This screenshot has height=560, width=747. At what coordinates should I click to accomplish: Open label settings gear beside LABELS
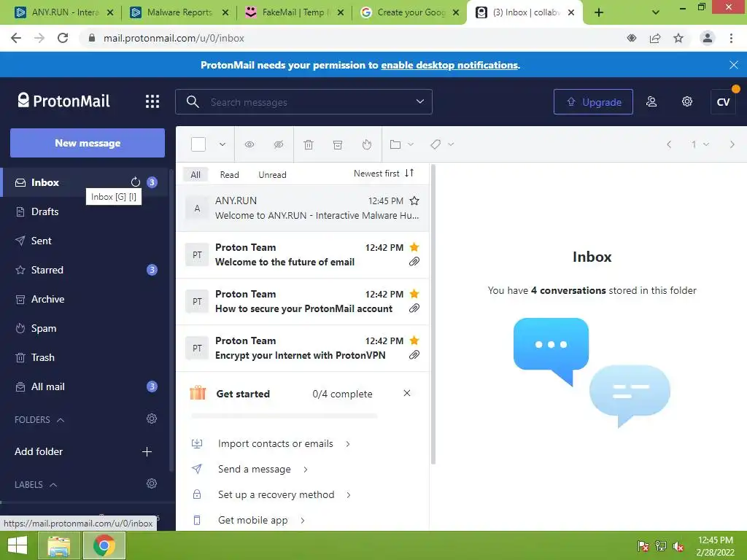(152, 483)
